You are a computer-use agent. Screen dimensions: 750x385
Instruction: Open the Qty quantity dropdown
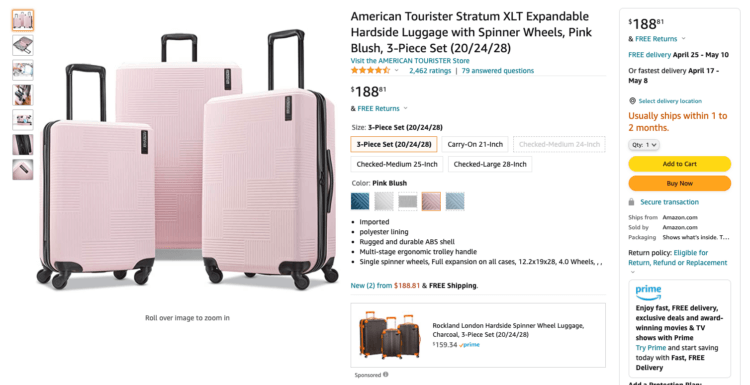(x=644, y=144)
